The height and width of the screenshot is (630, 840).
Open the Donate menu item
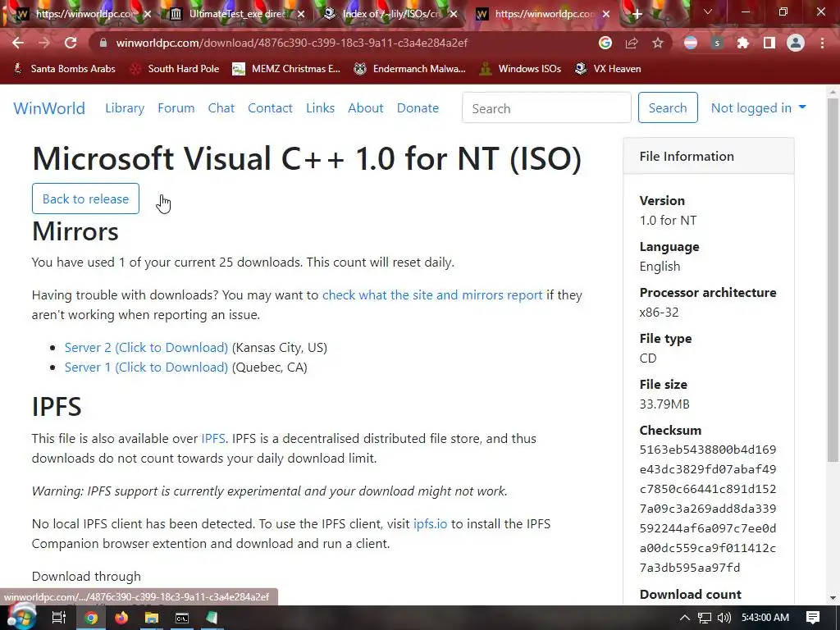[418, 108]
